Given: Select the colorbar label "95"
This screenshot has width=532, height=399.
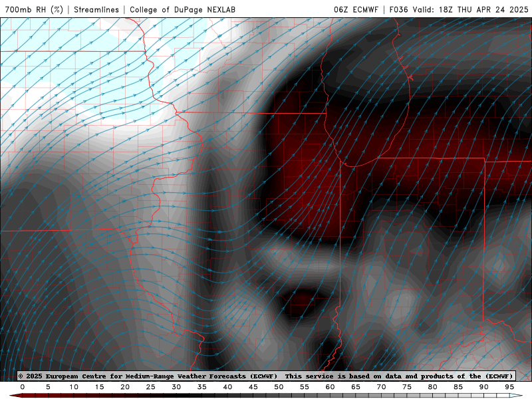Looking at the screenshot, I should tap(509, 387).
